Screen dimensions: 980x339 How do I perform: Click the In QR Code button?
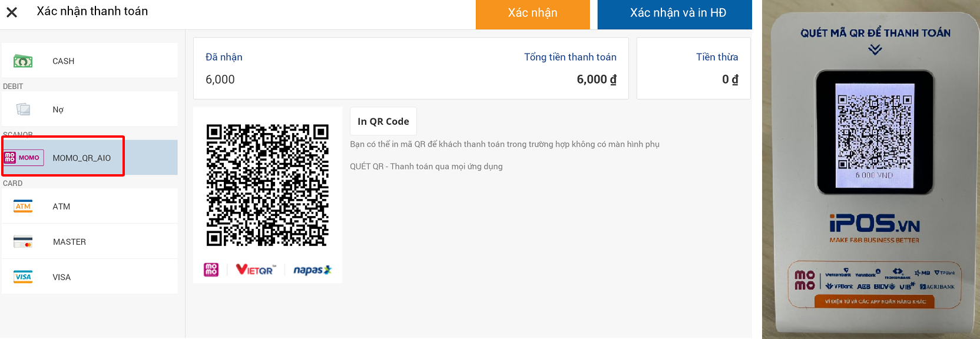click(383, 121)
